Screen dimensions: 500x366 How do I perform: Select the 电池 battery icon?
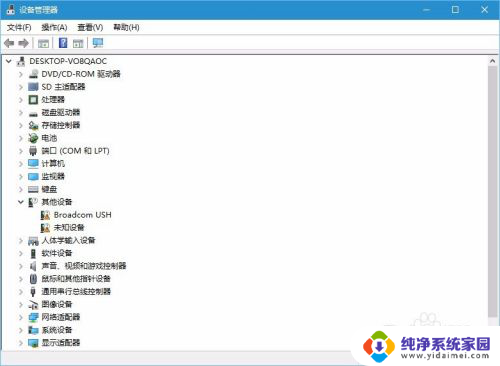33,138
